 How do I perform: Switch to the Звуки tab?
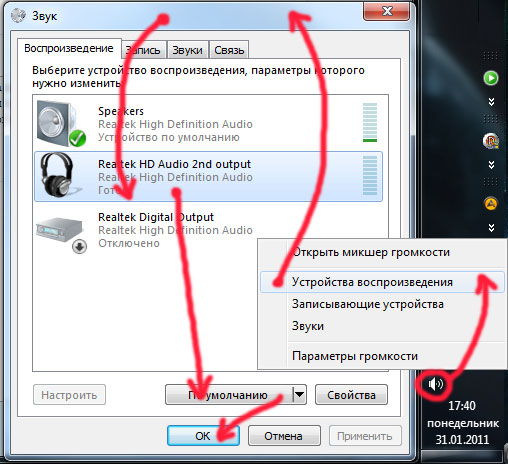click(187, 50)
